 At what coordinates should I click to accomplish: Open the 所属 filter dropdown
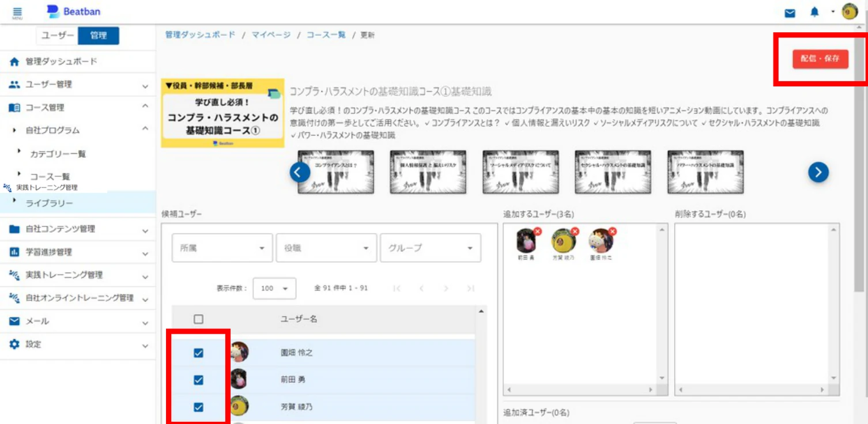click(x=222, y=248)
